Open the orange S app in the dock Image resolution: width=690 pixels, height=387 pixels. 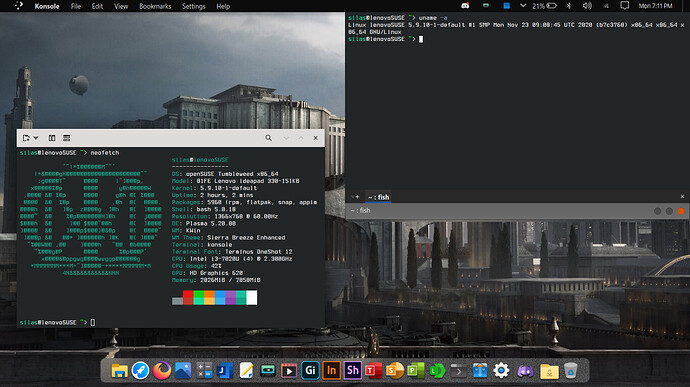coord(395,371)
